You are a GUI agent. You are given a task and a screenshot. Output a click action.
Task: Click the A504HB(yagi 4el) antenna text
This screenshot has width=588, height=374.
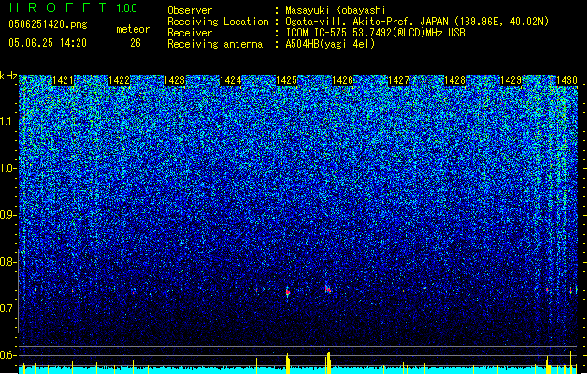pyautogui.click(x=330, y=44)
